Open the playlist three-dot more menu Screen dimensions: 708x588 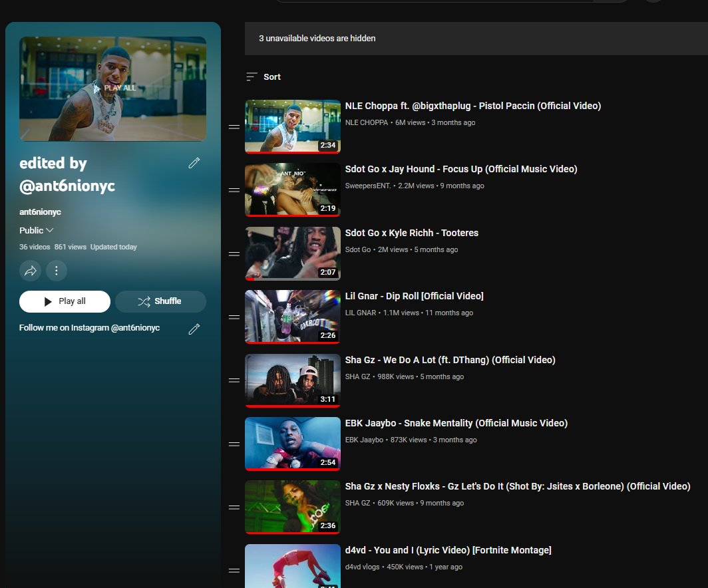point(57,271)
